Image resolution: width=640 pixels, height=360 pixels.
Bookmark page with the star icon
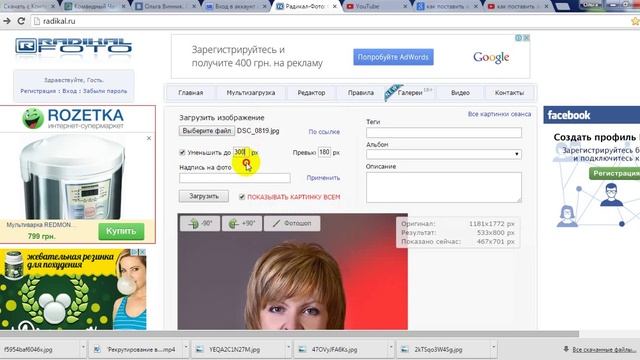click(636, 21)
